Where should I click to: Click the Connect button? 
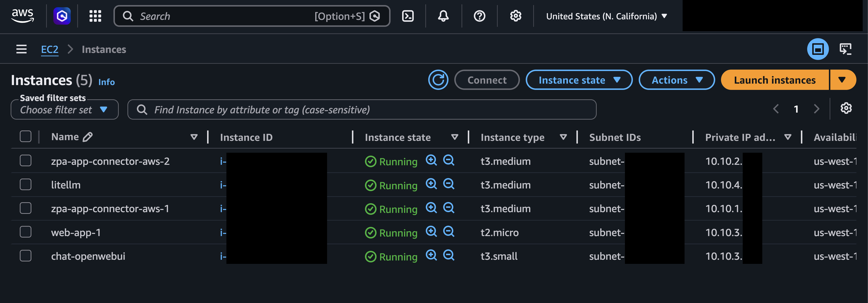(x=487, y=80)
